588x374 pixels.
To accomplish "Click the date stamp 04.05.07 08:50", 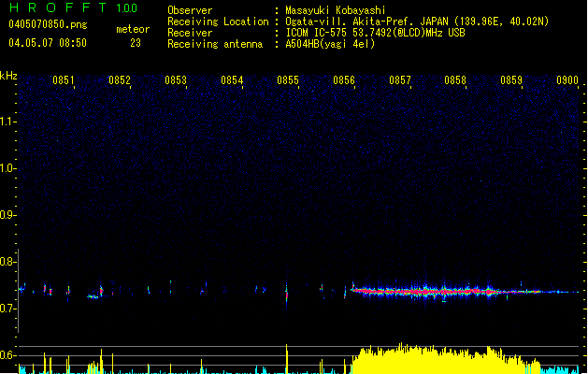I will click(47, 43).
